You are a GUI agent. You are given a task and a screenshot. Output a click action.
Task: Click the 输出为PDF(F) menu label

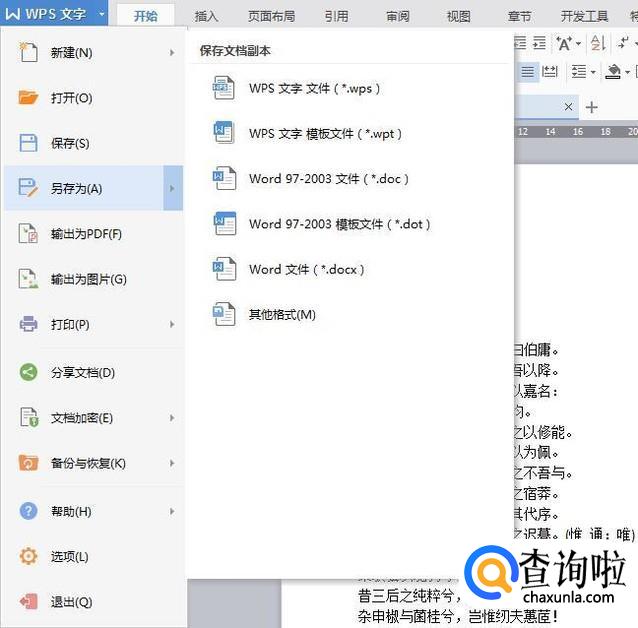tap(86, 234)
